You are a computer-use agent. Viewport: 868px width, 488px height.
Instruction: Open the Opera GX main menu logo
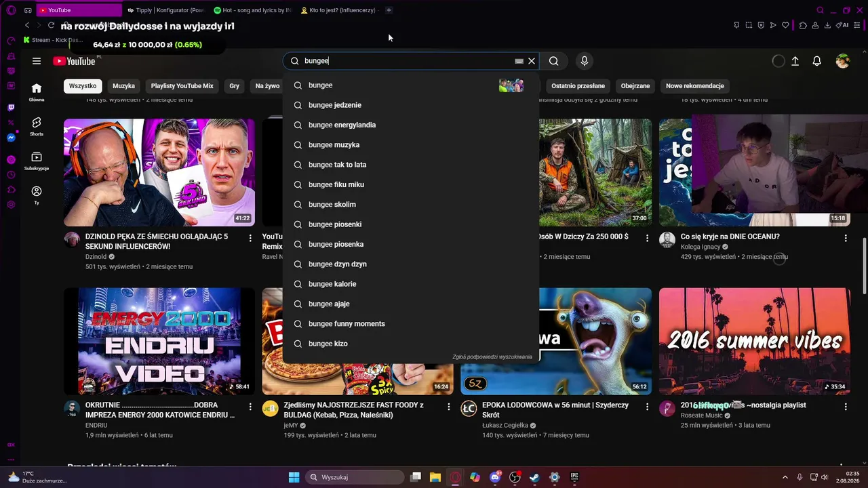tap(11, 10)
